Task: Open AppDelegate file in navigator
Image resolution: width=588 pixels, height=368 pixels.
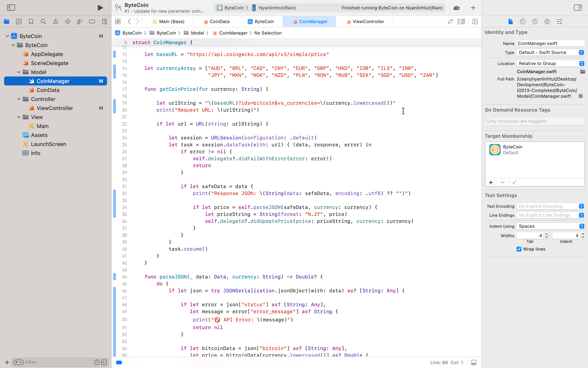Action: pos(47,54)
